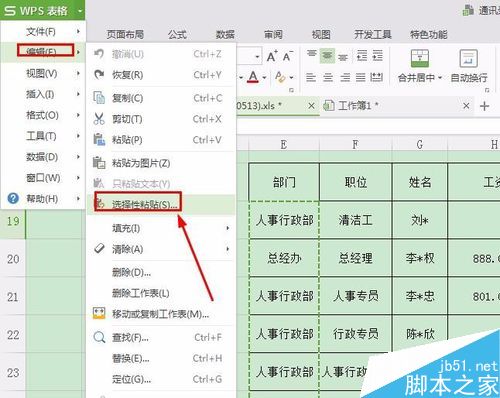Viewport: 500px width, 398px height.
Task: Select the Copy (复制) menu icon
Action: pos(99,98)
